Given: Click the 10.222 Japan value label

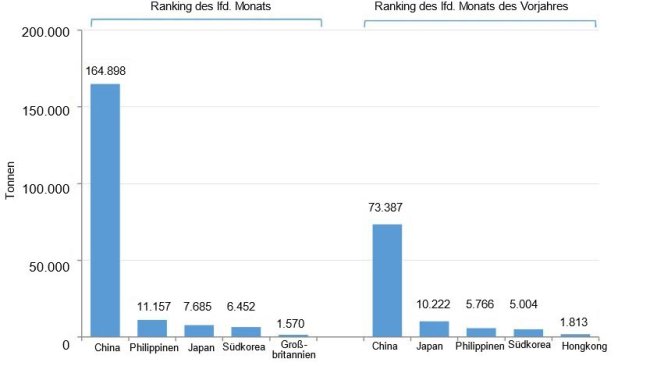Looking at the screenshot, I should click(x=433, y=304).
